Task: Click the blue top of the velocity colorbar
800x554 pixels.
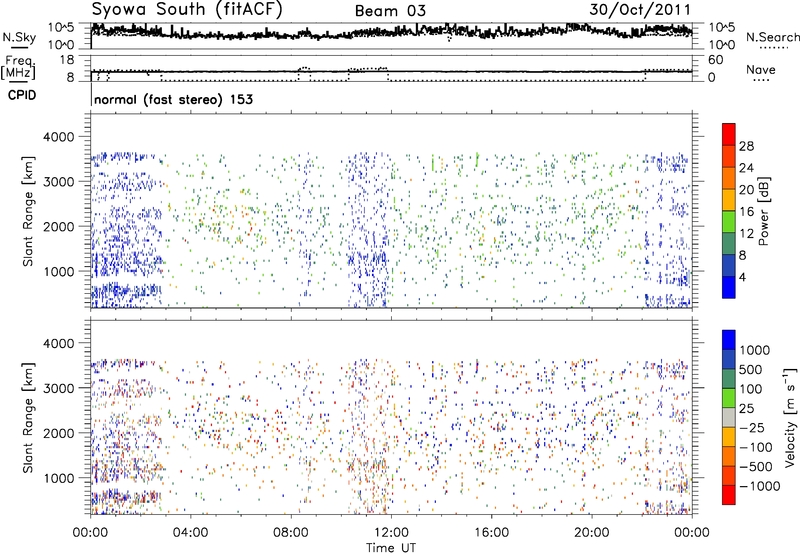Action: click(x=729, y=340)
